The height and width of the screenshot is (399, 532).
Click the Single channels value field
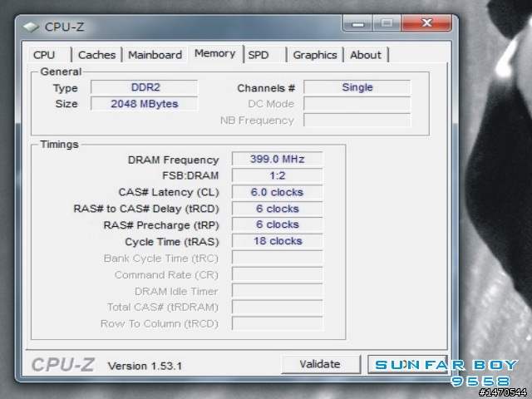[x=357, y=87]
